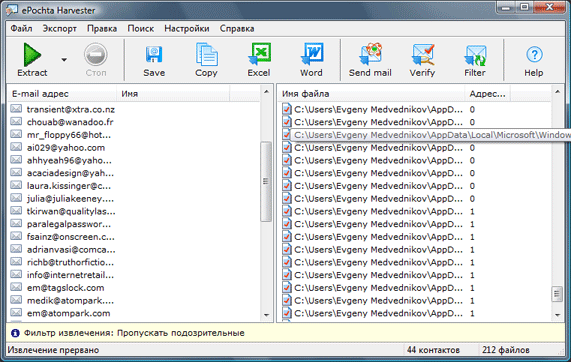Sort by the Имя файла column header
The height and width of the screenshot is (362, 571).
click(x=371, y=94)
